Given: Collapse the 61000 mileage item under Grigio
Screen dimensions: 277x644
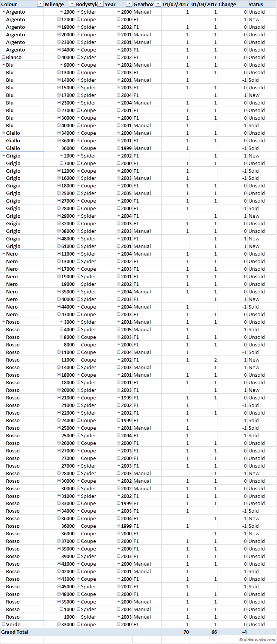Looking at the screenshot, I should point(59,246).
